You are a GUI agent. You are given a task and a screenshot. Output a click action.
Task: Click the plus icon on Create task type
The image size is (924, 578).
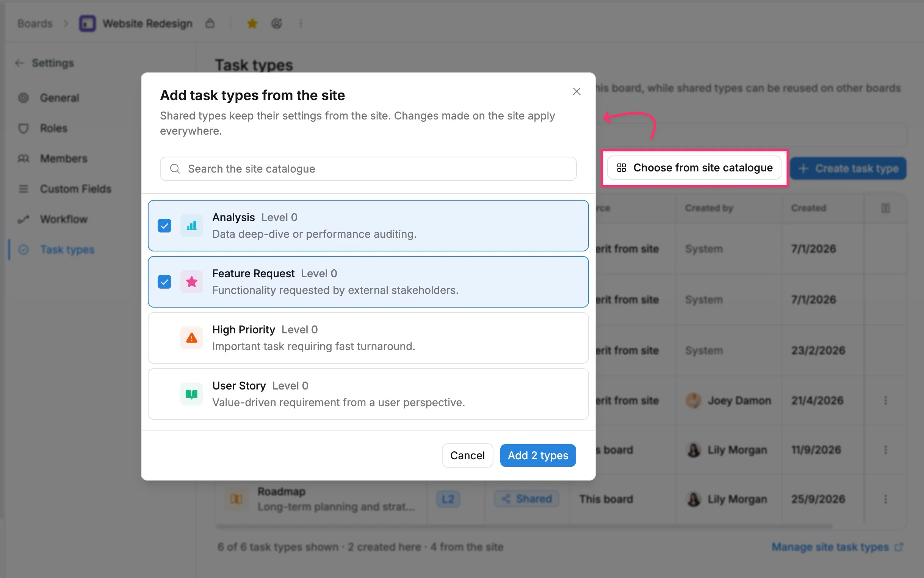[803, 168]
